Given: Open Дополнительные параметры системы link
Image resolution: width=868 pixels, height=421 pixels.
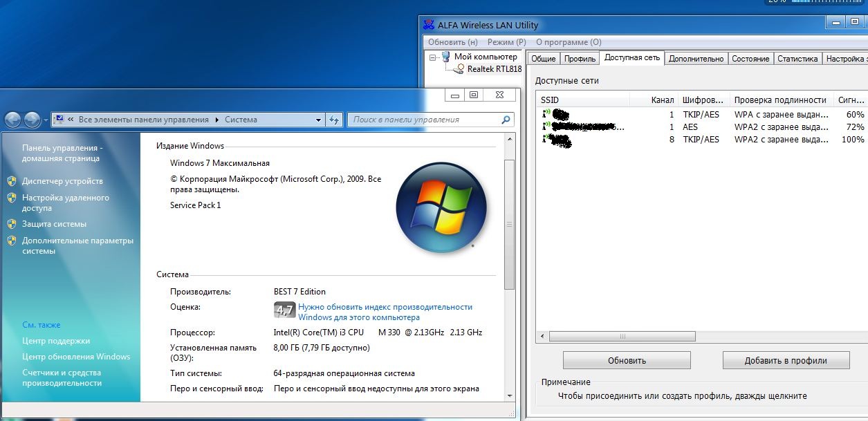Looking at the screenshot, I should point(77,245).
